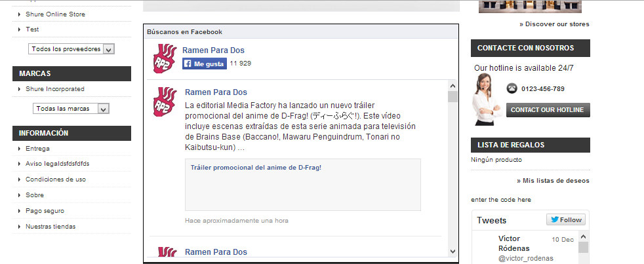644x264 pixels.
Task: Open the Entrega information link
Action: (37, 149)
